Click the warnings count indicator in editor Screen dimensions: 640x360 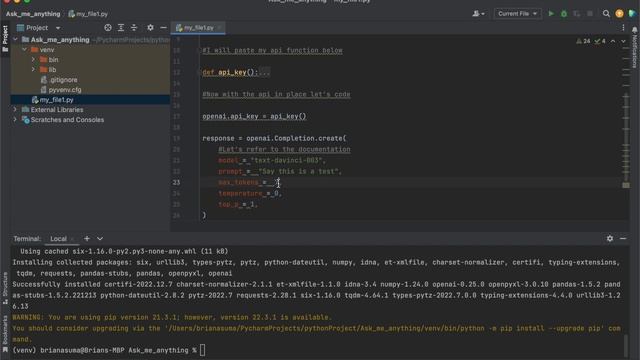coord(583,41)
